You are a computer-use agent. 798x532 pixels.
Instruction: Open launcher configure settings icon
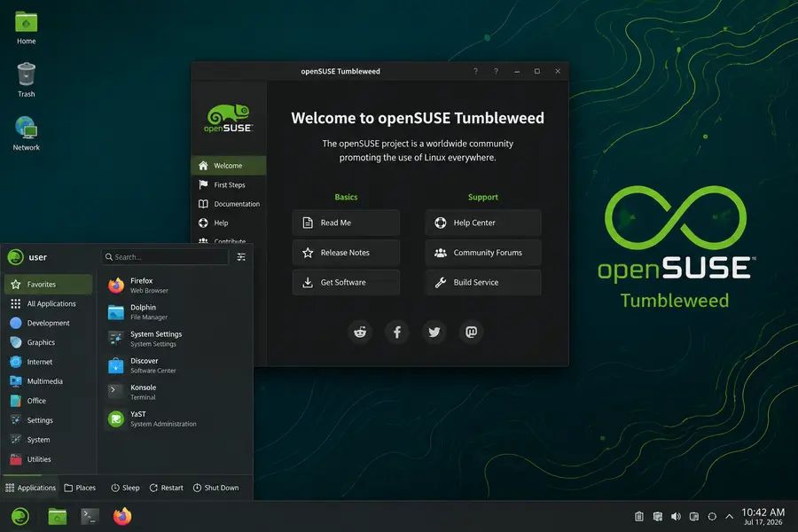pos(241,257)
